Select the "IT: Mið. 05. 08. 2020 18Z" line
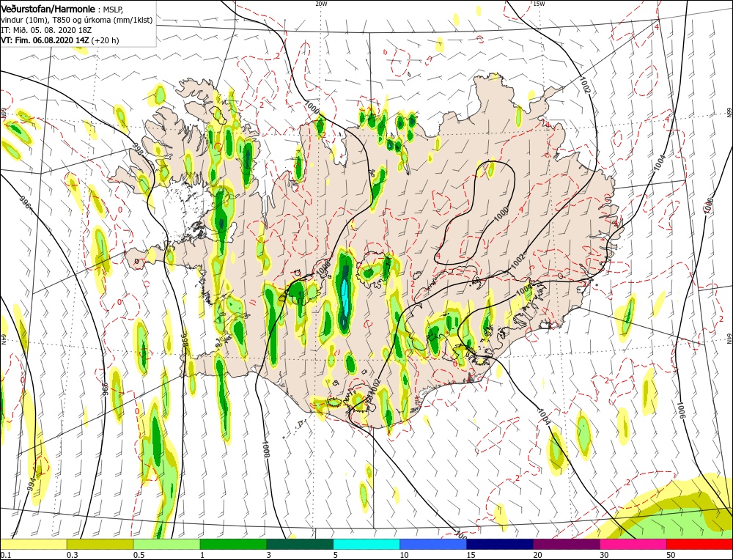The height and width of the screenshot is (560, 733). 45,30
